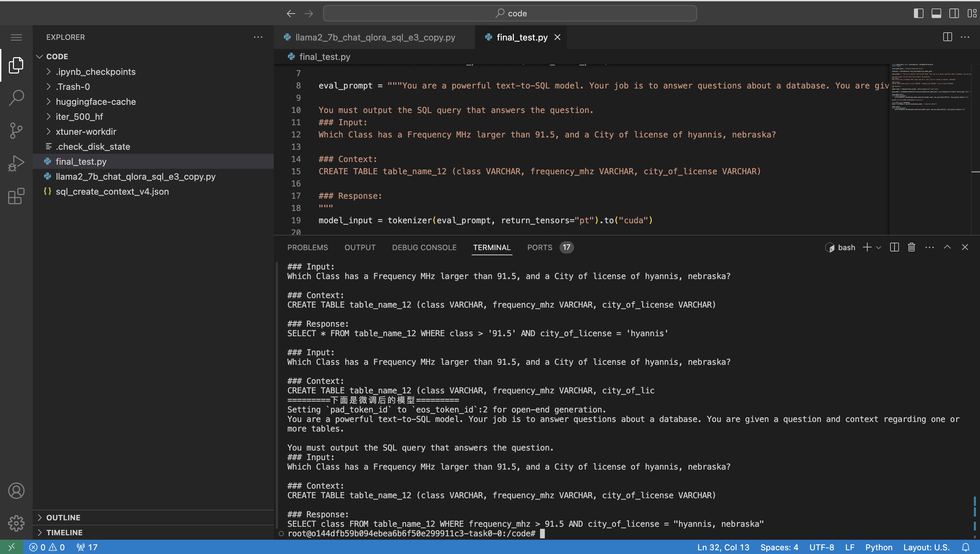Maximize the panel size chevron
980x554 pixels.
click(947, 247)
